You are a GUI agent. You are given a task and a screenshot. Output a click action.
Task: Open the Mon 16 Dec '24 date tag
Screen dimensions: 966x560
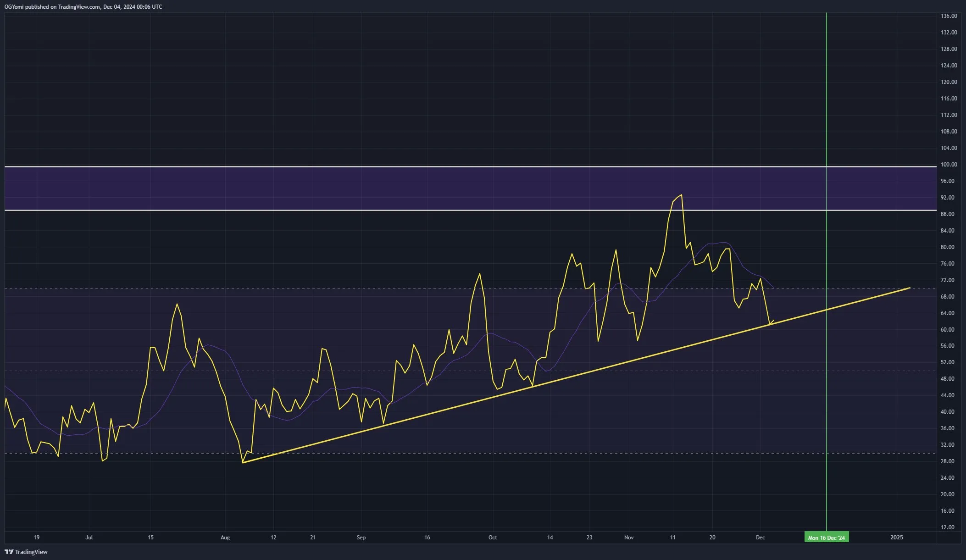click(x=827, y=537)
